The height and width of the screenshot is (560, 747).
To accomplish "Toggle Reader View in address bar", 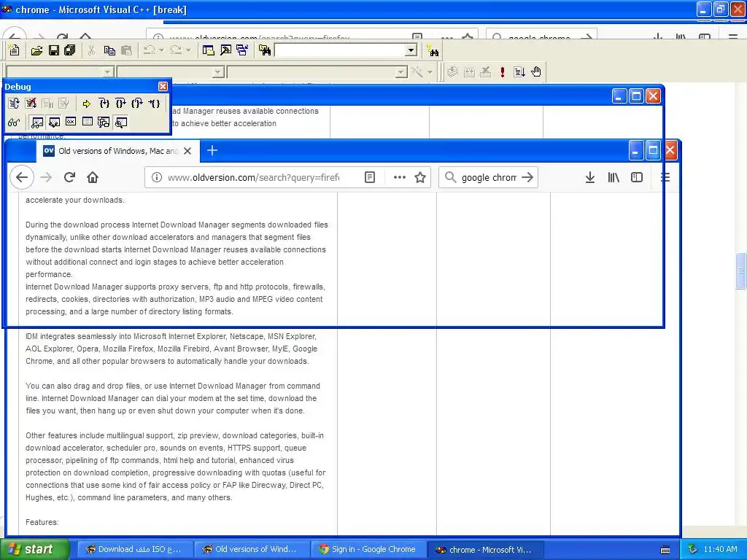I will [x=370, y=178].
